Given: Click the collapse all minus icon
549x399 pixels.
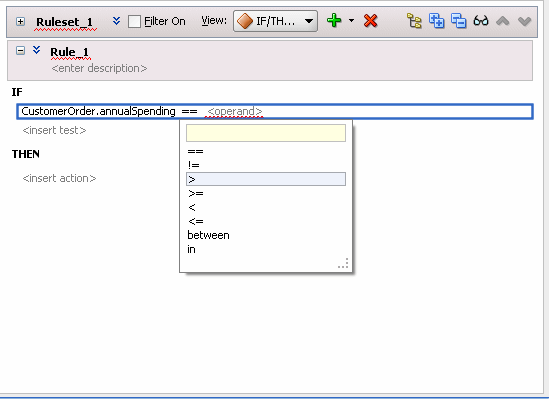Looking at the screenshot, I should click(459, 21).
